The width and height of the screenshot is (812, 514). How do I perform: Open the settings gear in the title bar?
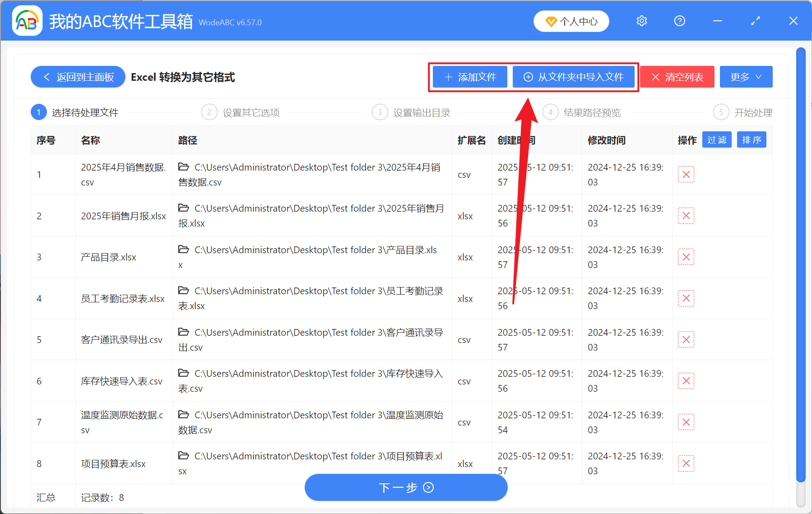coord(641,21)
